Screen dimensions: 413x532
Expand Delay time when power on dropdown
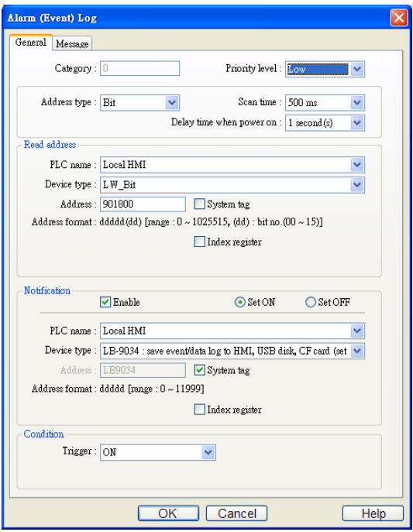coord(325,123)
